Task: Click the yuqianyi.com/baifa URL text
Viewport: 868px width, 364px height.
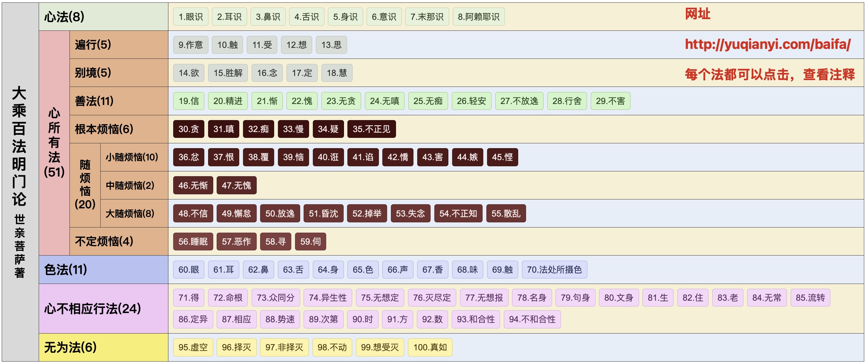Action: 768,44
